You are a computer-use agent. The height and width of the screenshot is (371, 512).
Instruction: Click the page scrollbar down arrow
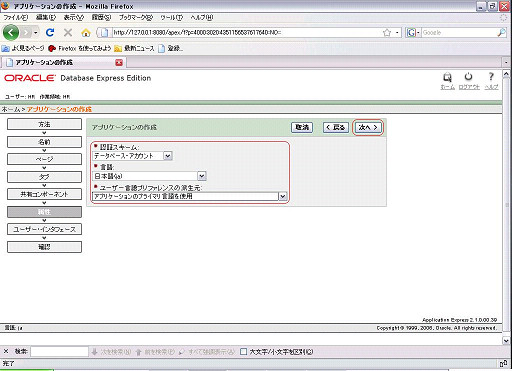pos(506,340)
